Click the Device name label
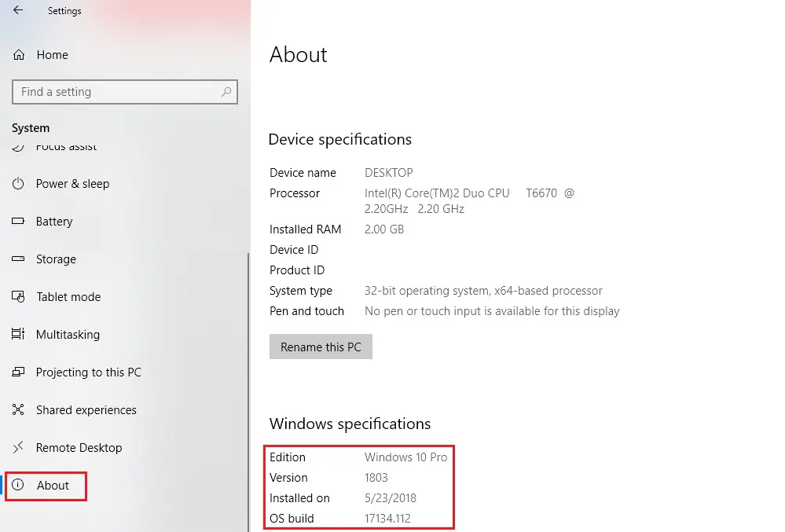 coord(303,173)
